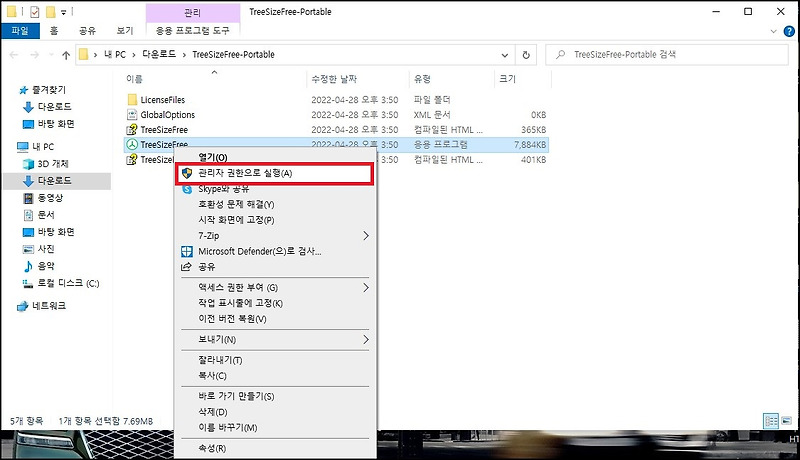The image size is (800, 460).
Task: Open 바탕 화면 under 내 PC
Action: click(x=49, y=232)
